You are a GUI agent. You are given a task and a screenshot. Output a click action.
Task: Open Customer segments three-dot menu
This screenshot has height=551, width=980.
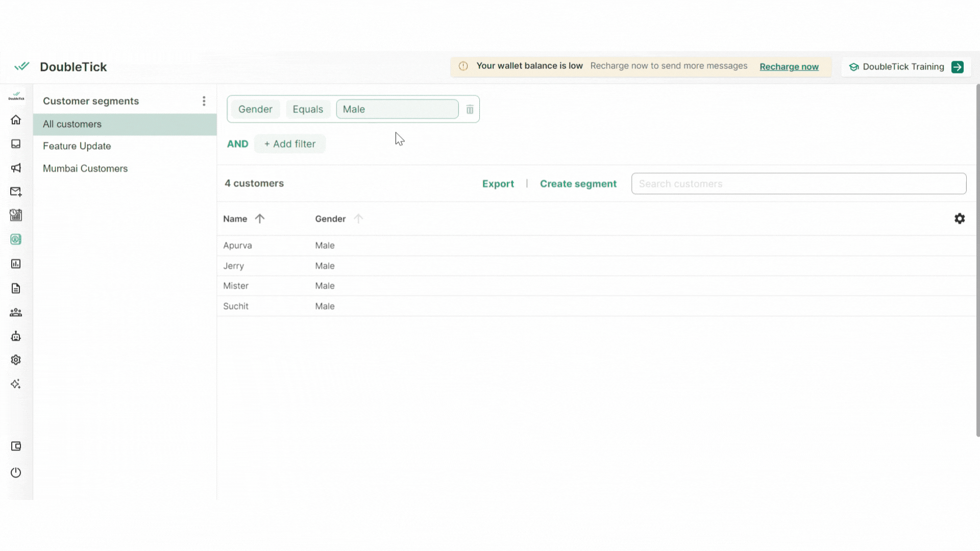point(204,101)
